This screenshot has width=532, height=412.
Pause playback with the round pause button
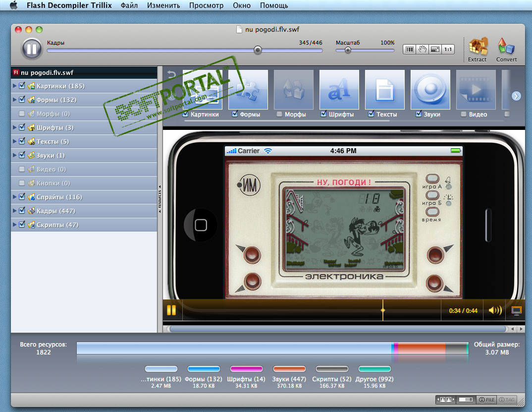(x=32, y=49)
